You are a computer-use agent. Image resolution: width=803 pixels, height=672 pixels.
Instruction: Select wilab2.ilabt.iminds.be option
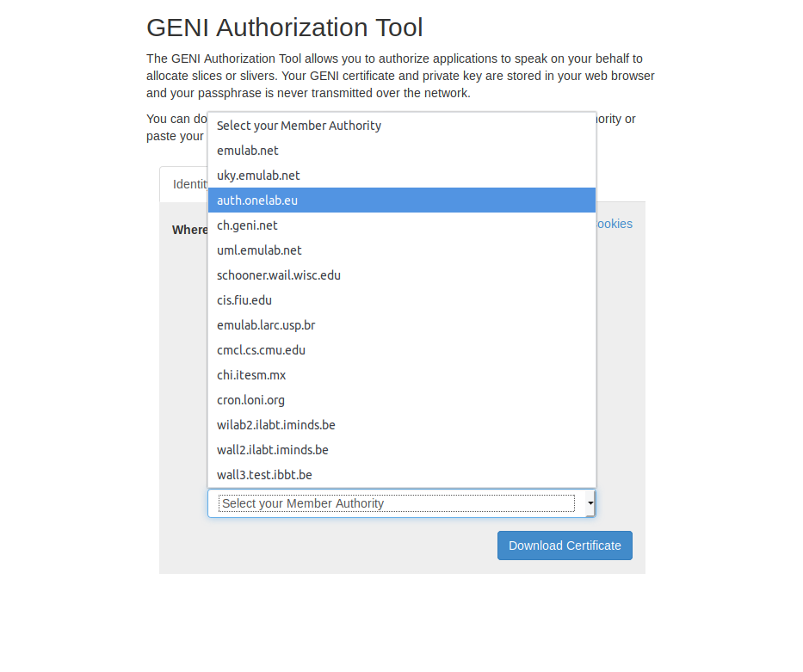[x=276, y=425]
